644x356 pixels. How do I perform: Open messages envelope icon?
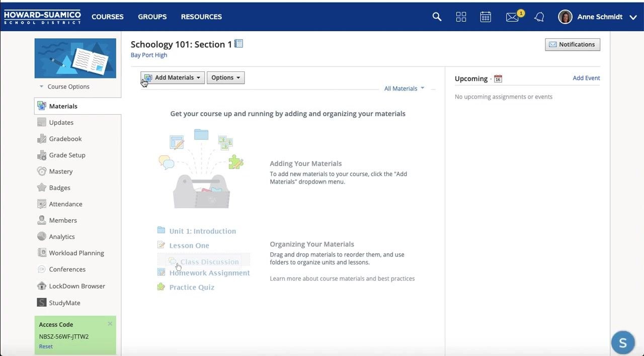[x=512, y=17]
